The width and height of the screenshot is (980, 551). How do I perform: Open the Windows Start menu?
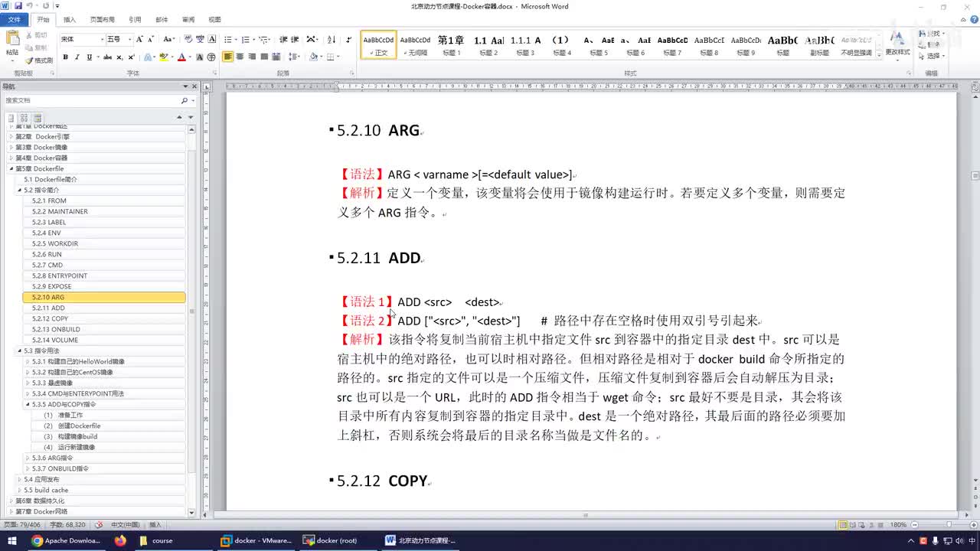pyautogui.click(x=11, y=540)
